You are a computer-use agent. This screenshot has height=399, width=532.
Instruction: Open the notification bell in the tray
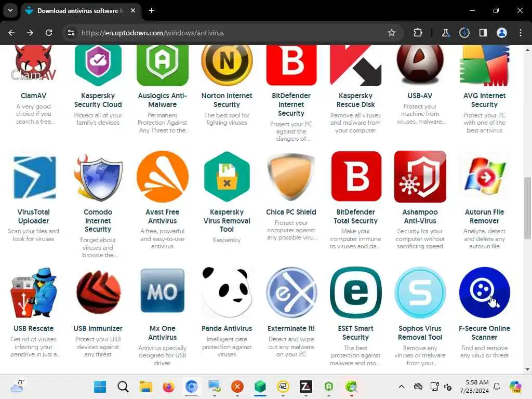[497, 387]
